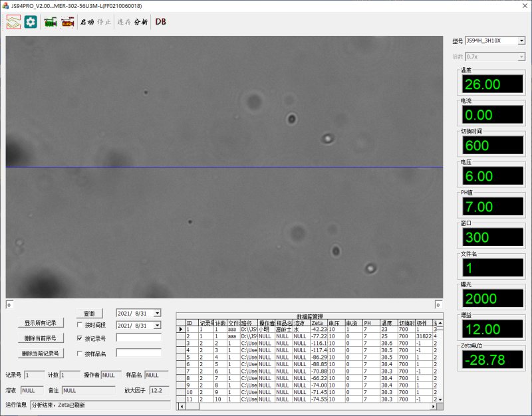Image resolution: width=532 pixels, height=416 pixels.
Task: Open settings with the teal gear icon
Action: coord(31,22)
